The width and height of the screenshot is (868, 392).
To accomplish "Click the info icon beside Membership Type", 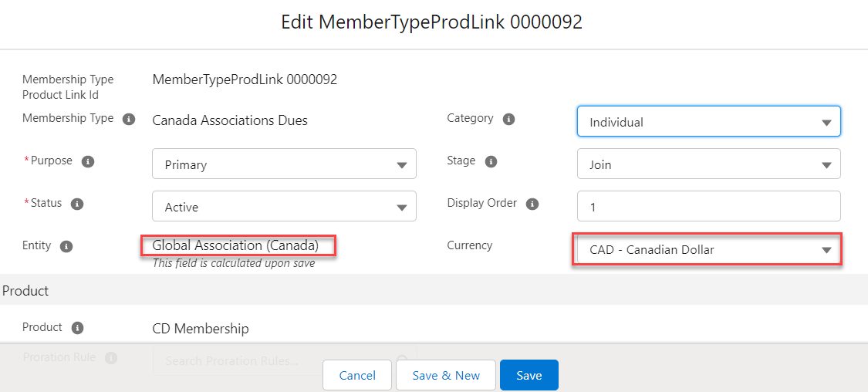I will click(x=129, y=119).
